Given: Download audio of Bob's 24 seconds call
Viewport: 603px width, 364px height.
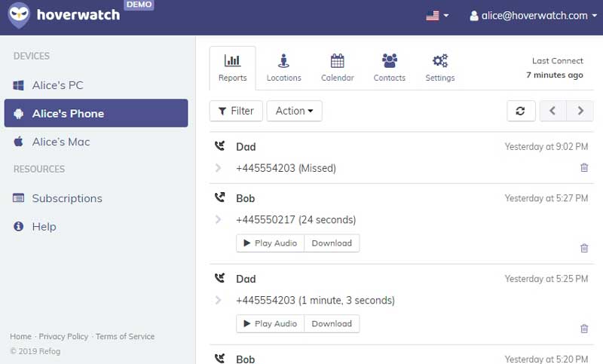Looking at the screenshot, I should click(332, 243).
